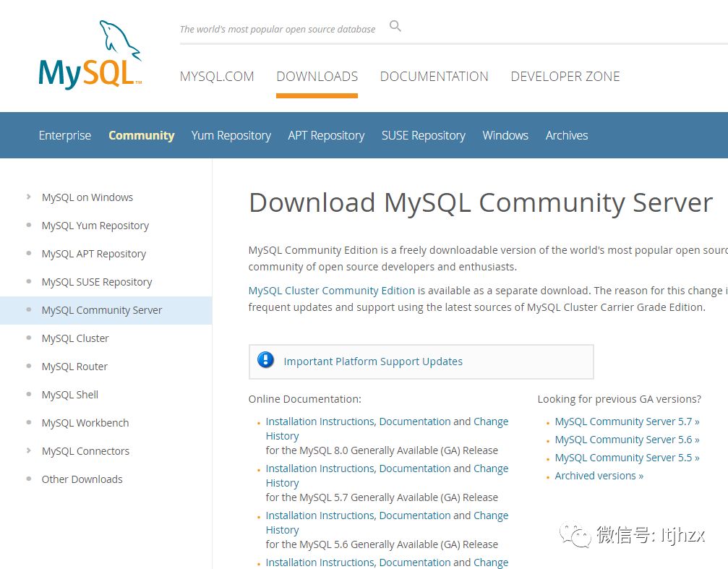Open MySQL SUSE Repository sidebar item
728x569 pixels.
[x=97, y=282]
